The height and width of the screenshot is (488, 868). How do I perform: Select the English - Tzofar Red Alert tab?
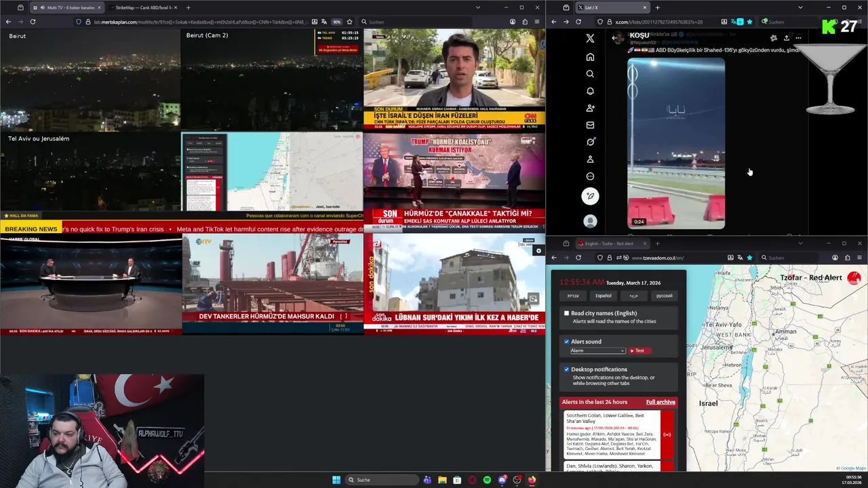coord(612,243)
